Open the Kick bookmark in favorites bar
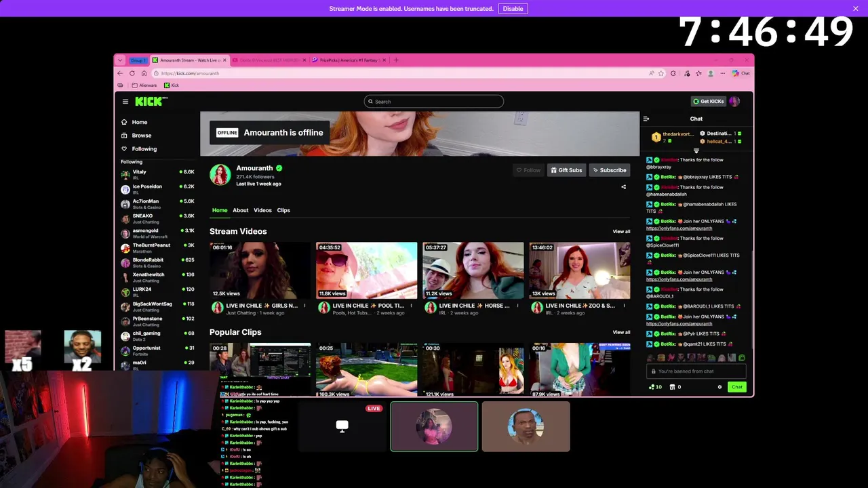The image size is (868, 488). [x=172, y=85]
